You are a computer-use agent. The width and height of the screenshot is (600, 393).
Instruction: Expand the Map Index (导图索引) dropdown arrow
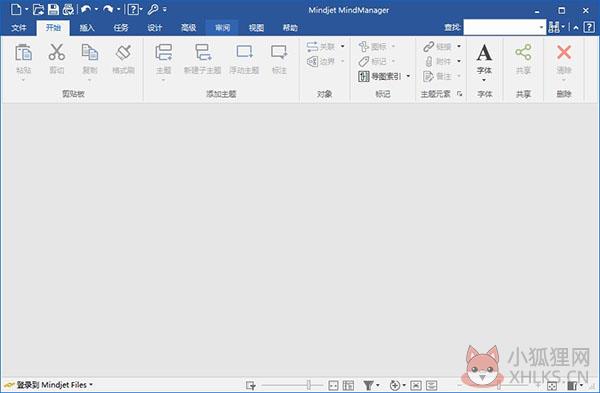click(x=408, y=76)
